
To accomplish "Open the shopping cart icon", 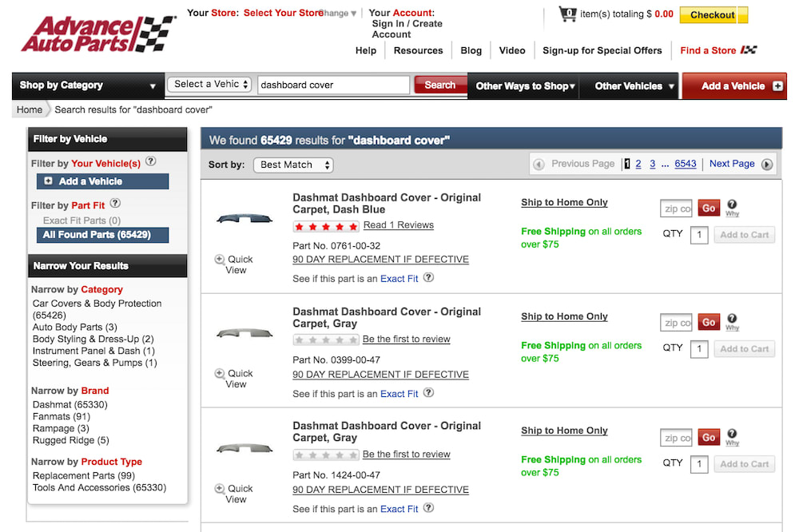I will (567, 14).
